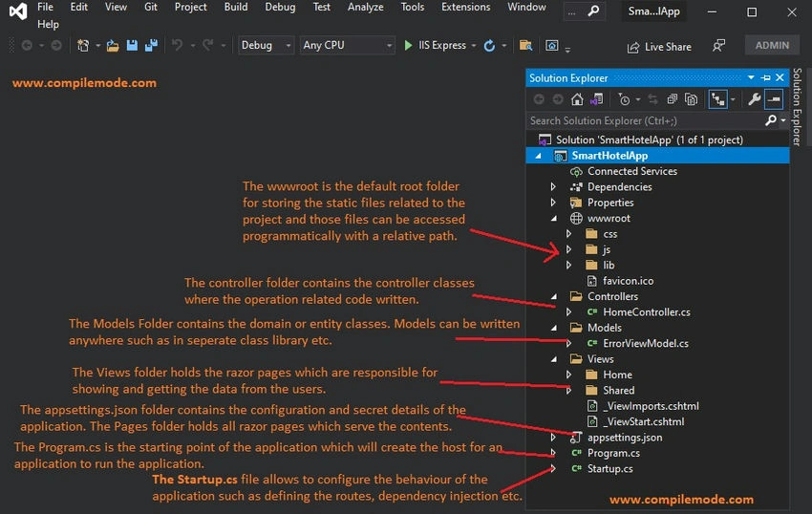812x514 pixels.
Task: Click the Redo arrow icon
Action: coord(208,46)
